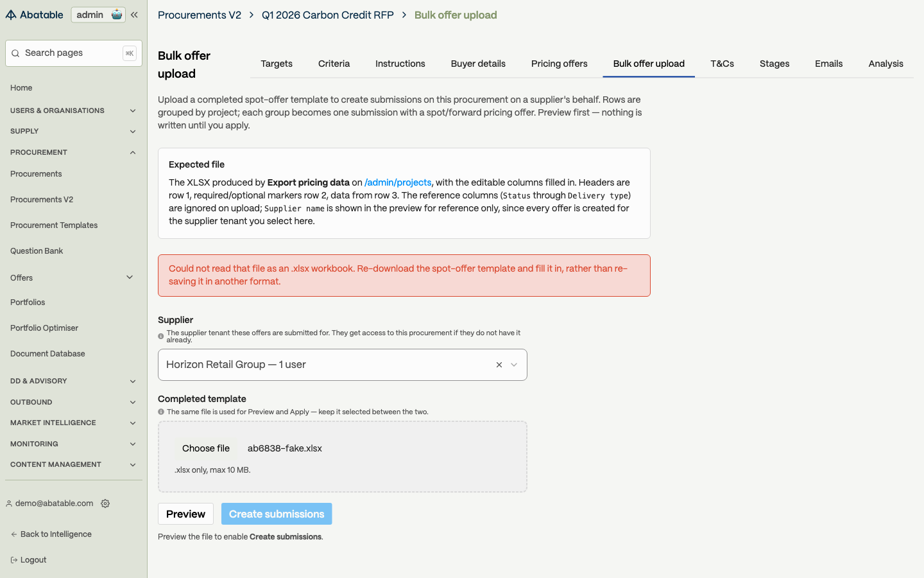Open settings gear next to demo@abatable.com
The height and width of the screenshot is (578, 924).
pyautogui.click(x=105, y=504)
